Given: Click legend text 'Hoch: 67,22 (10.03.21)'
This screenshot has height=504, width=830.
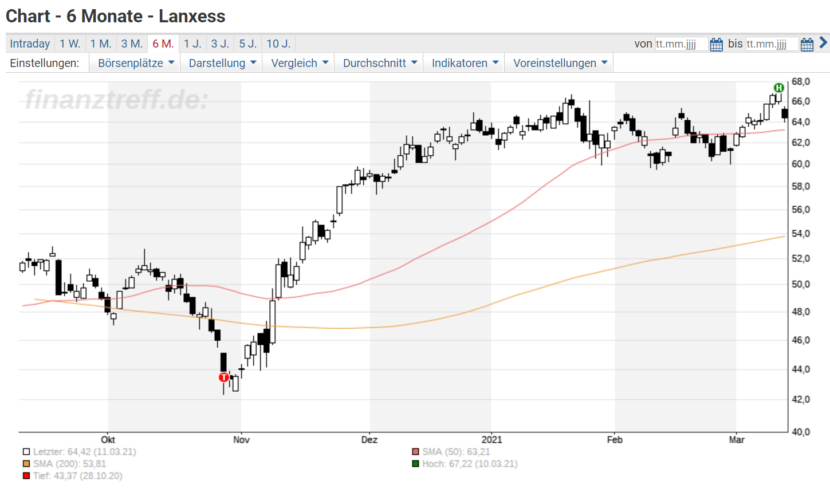Looking at the screenshot, I should 470,464.
